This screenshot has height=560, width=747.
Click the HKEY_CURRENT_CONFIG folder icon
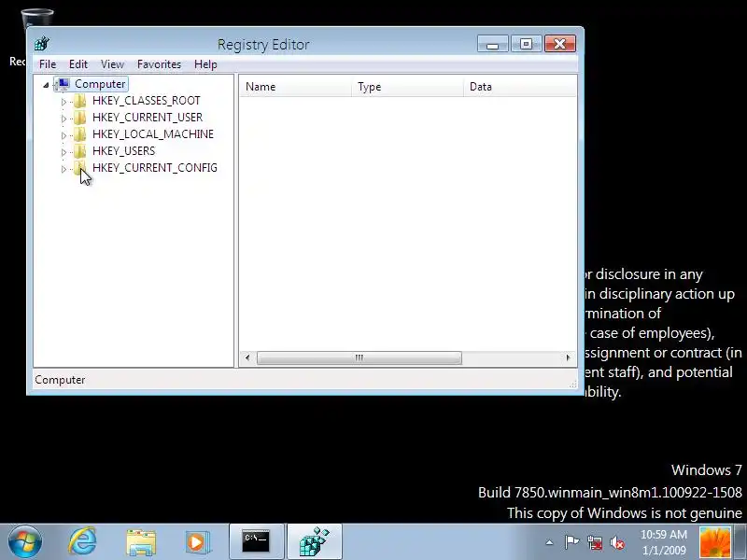click(x=79, y=168)
